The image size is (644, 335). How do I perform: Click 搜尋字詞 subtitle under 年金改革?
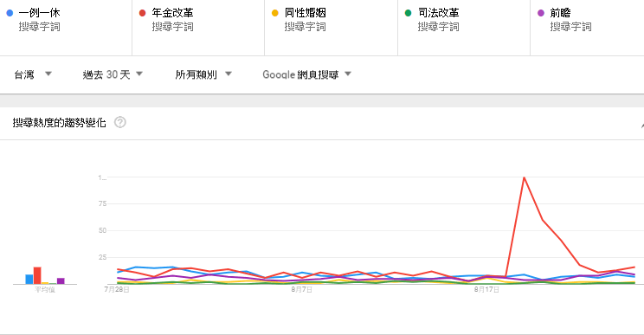[x=172, y=27]
